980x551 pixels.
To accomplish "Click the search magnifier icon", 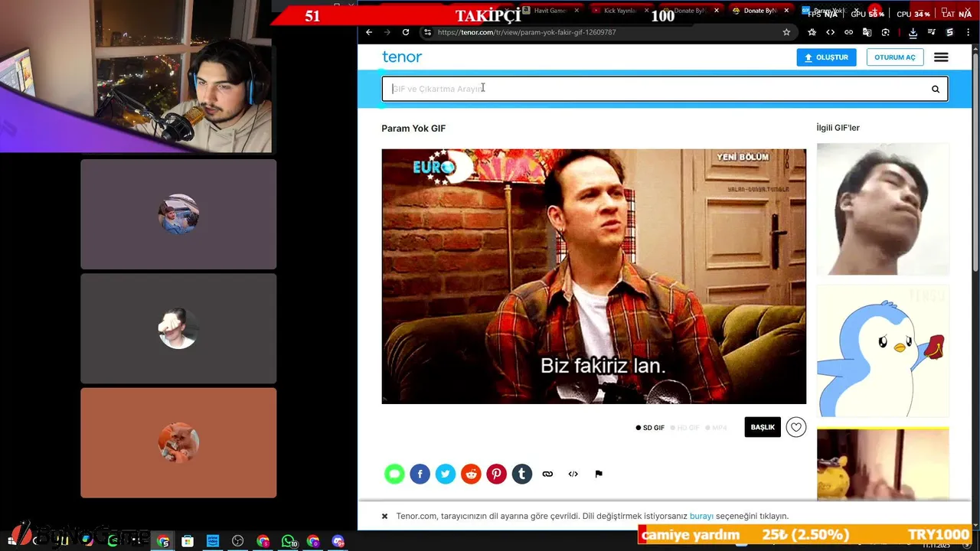I will 935,89.
